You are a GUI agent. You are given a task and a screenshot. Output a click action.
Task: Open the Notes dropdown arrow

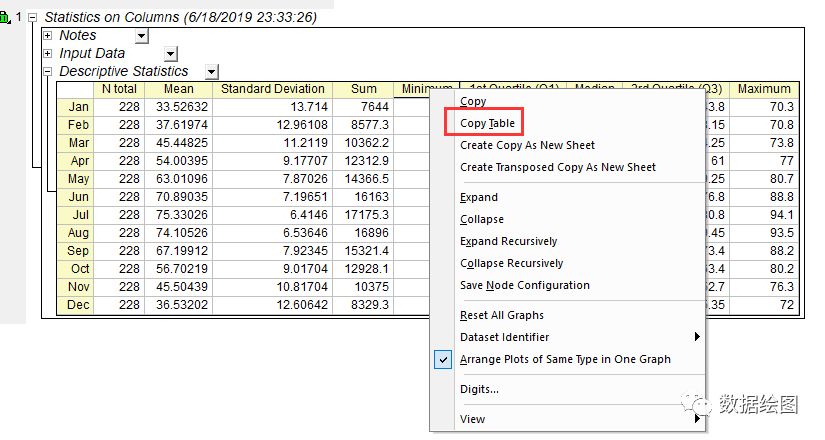[142, 36]
